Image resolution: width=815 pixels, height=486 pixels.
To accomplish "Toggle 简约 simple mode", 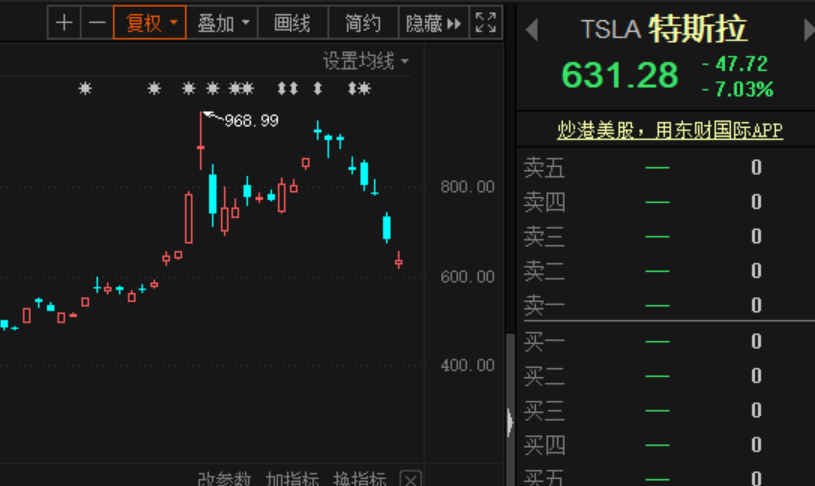I will (x=362, y=22).
